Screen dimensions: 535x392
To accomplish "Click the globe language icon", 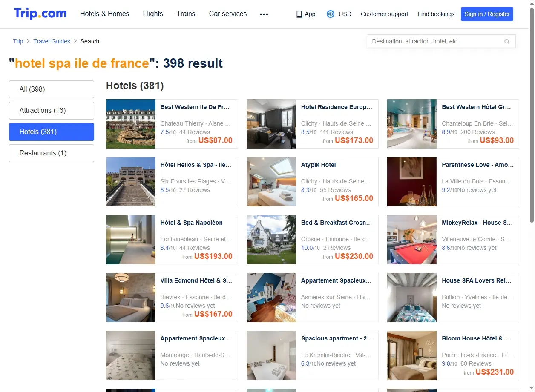I will [330, 14].
